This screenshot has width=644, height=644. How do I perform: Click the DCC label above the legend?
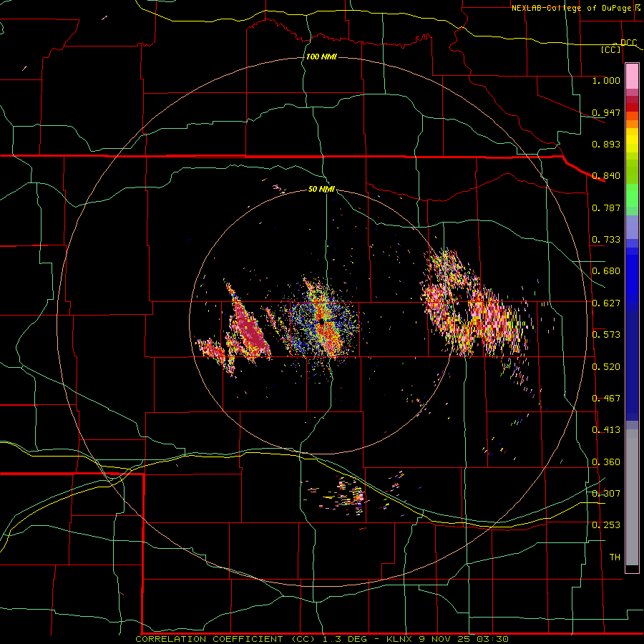(x=628, y=43)
